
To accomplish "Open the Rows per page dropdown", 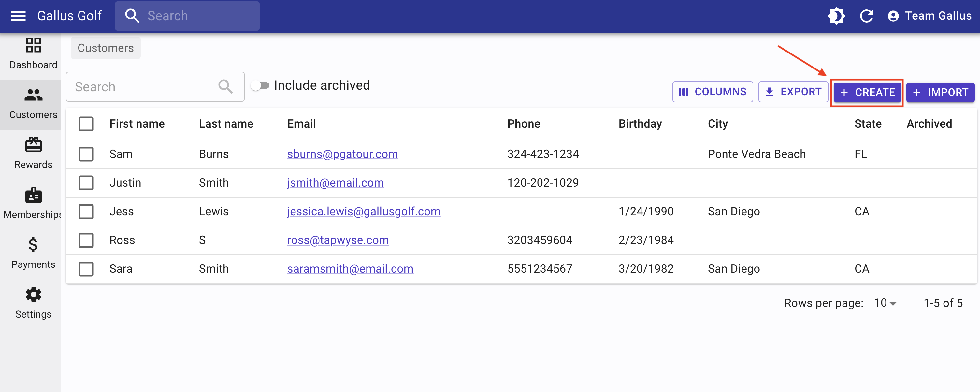I will [x=885, y=303].
